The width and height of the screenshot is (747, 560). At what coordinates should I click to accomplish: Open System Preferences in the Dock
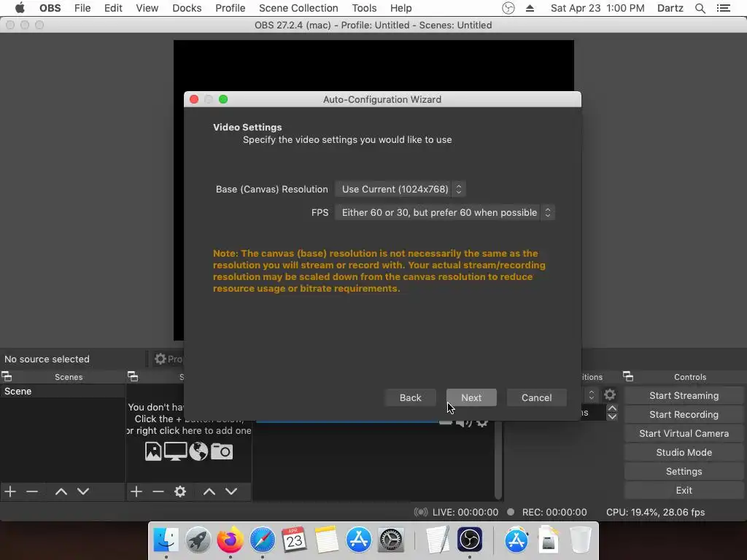[x=391, y=540]
